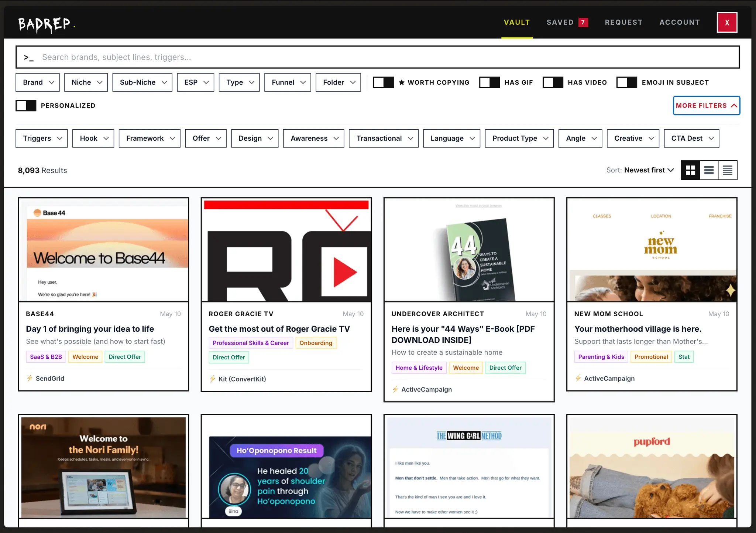The image size is (756, 533).
Task: Open the Wing Girl Method thumbnail
Action: 469,467
